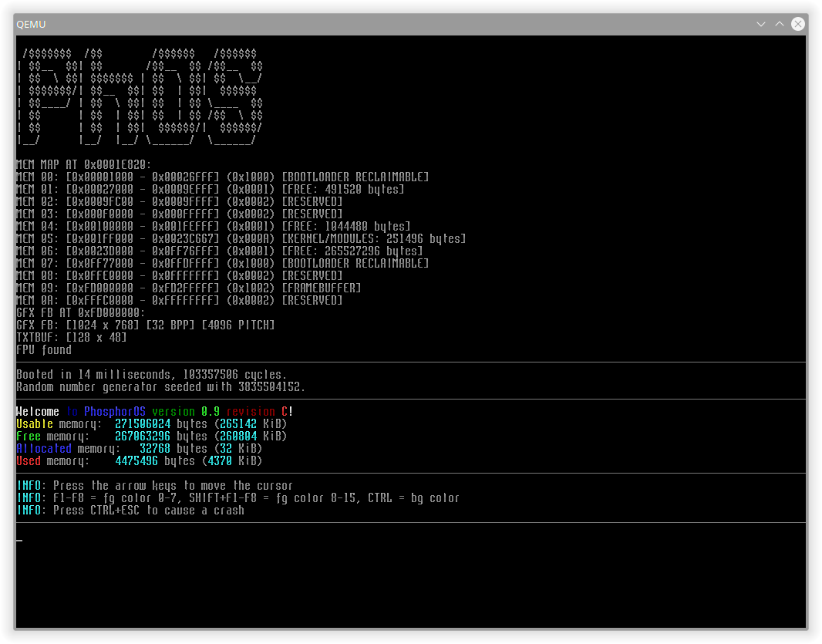Select the MEM 01 FREE 491520 bytes line

coord(211,189)
